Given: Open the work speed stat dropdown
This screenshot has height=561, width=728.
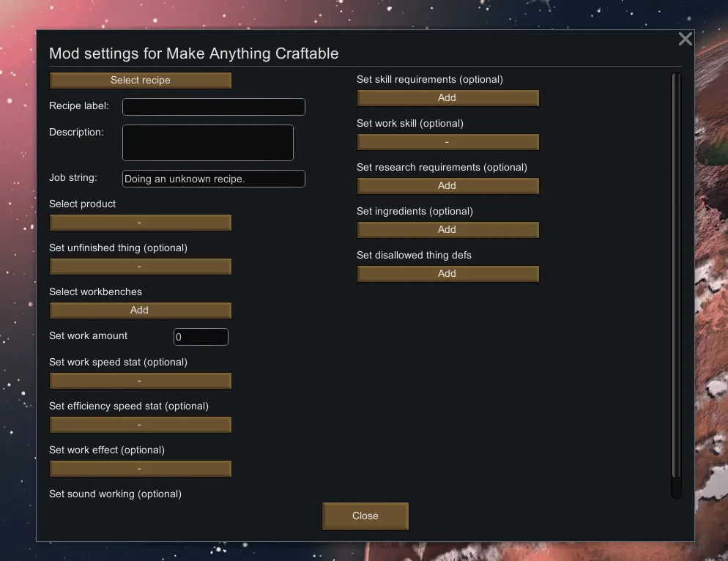Looking at the screenshot, I should 140,381.
